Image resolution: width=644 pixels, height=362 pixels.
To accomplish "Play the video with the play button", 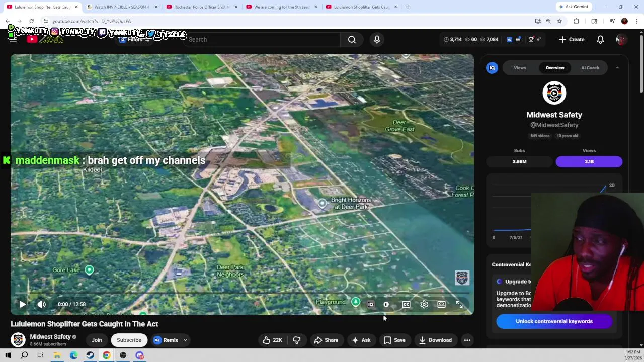I will click(x=23, y=304).
